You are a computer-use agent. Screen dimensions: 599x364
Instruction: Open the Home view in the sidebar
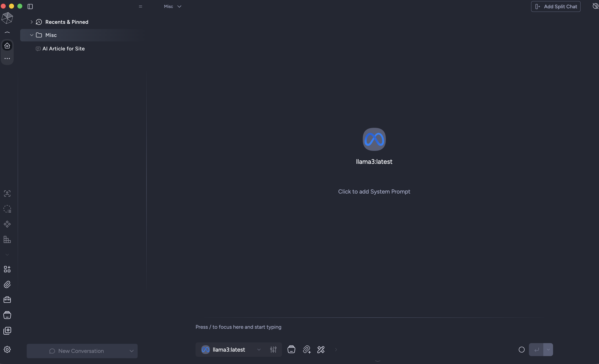pos(7,46)
